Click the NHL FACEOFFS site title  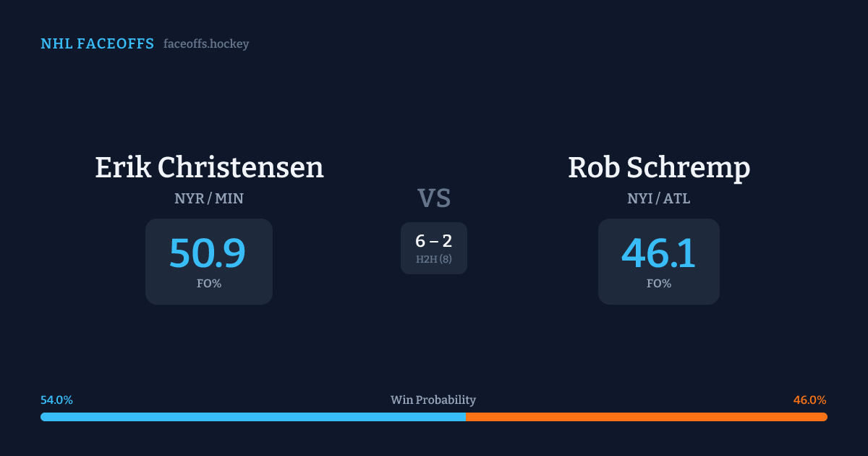coord(97,44)
